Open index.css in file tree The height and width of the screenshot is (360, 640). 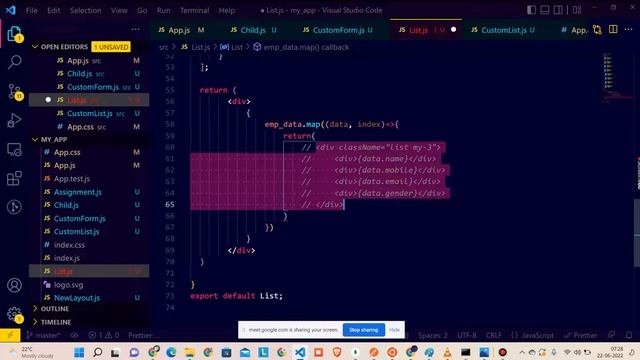tap(89, 245)
